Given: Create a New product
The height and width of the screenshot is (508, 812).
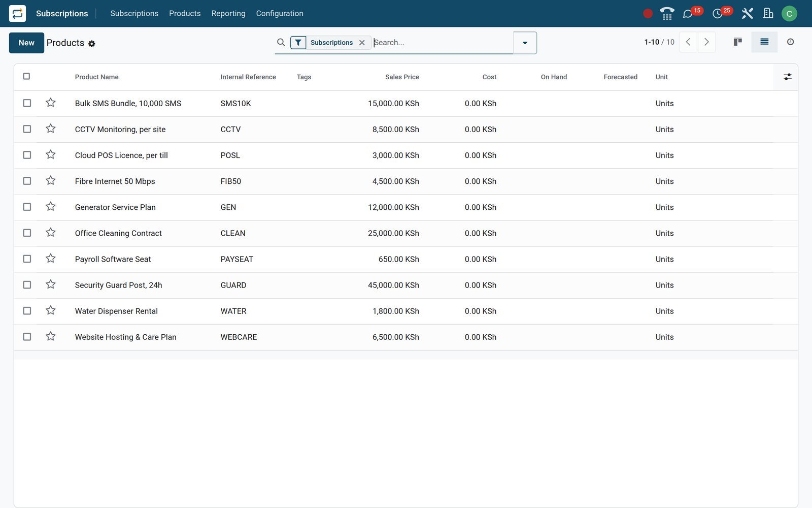Looking at the screenshot, I should click(26, 43).
